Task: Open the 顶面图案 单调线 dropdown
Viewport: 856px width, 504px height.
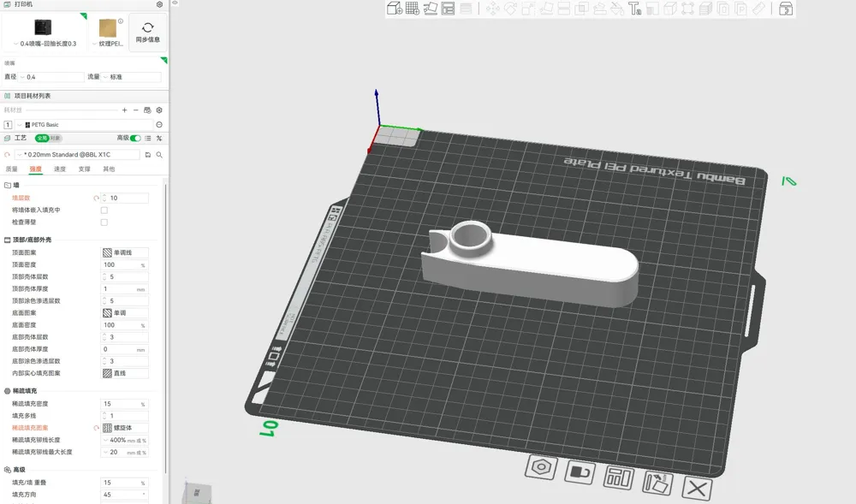Action: (x=125, y=252)
